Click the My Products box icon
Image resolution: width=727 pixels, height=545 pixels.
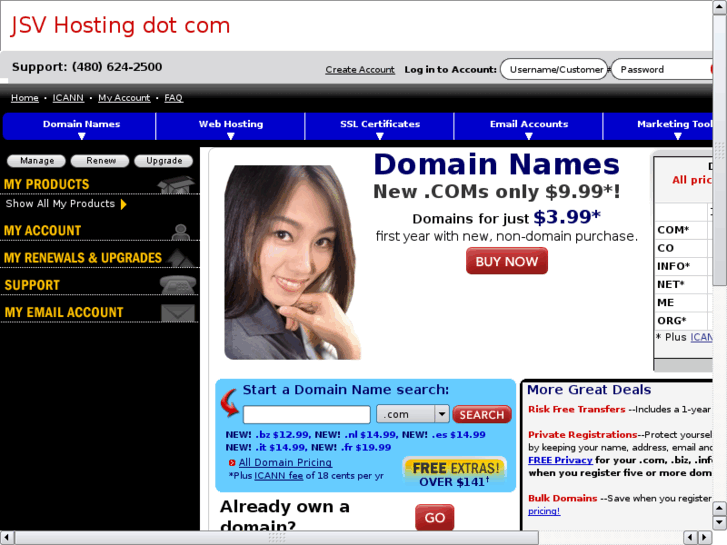click(x=176, y=185)
